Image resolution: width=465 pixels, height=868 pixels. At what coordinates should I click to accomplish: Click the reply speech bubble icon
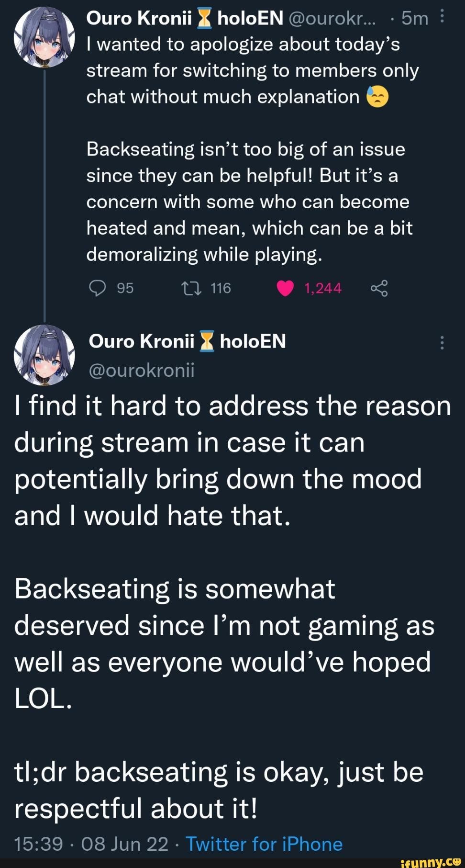(x=98, y=288)
